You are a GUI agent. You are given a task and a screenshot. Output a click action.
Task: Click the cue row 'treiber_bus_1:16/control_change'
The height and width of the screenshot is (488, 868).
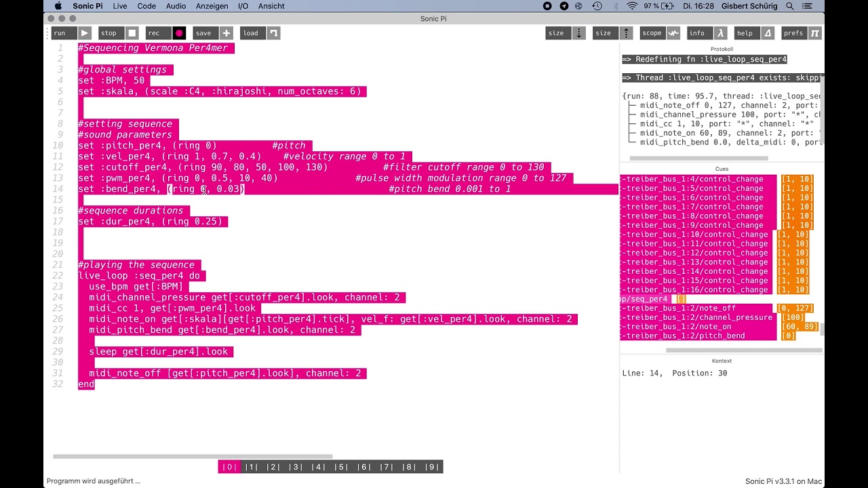694,289
